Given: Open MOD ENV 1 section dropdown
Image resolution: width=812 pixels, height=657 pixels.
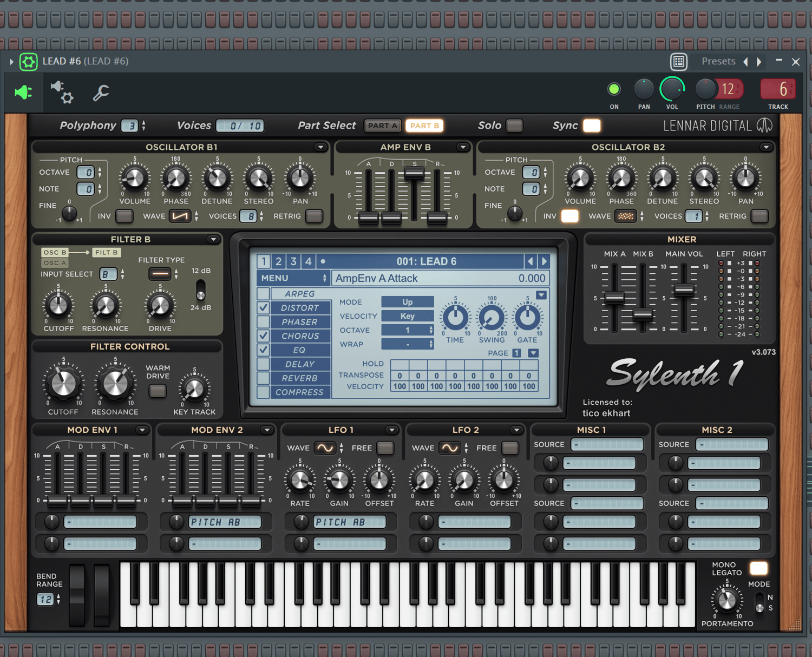Looking at the screenshot, I should [x=142, y=430].
